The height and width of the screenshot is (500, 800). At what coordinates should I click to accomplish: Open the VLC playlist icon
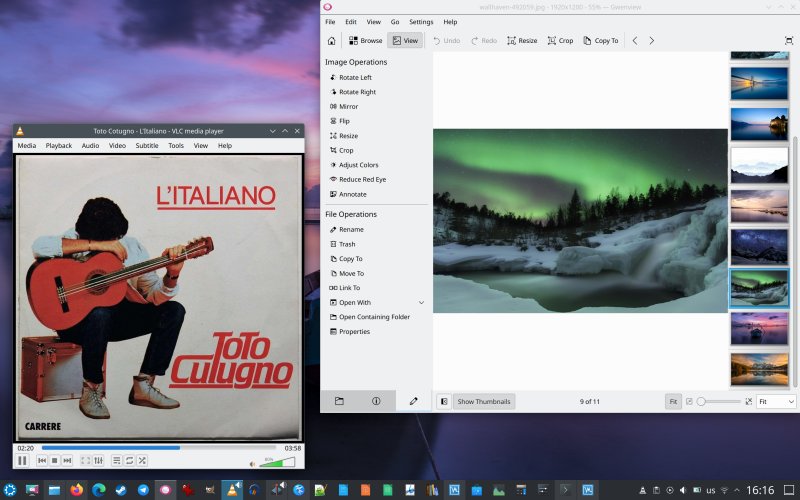tap(117, 461)
